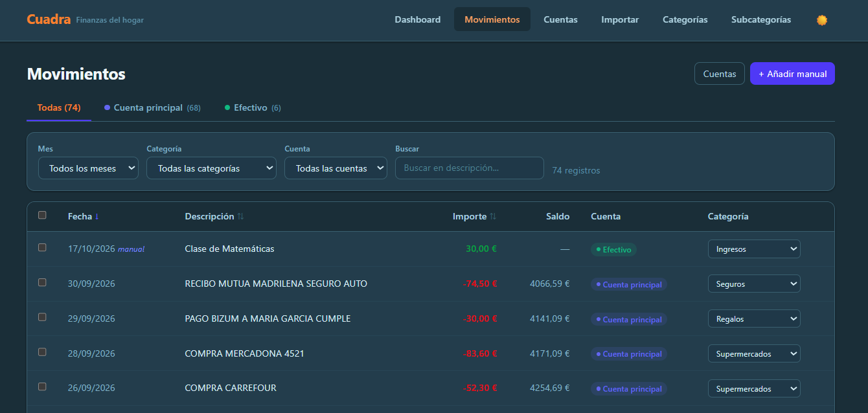
Task: Click the 4254,69 € balance
Action: [x=550, y=388]
